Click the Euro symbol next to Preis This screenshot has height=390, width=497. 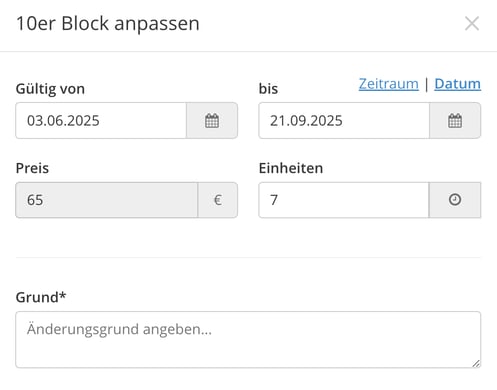click(x=218, y=200)
